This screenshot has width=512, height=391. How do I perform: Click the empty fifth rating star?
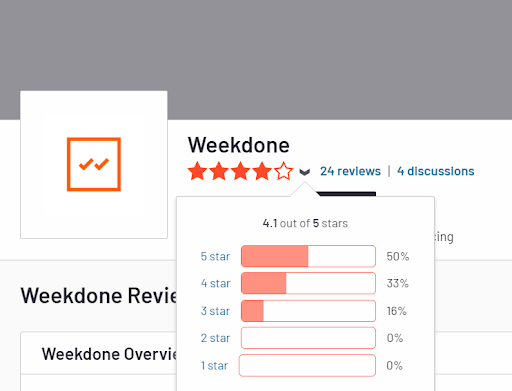pos(284,171)
